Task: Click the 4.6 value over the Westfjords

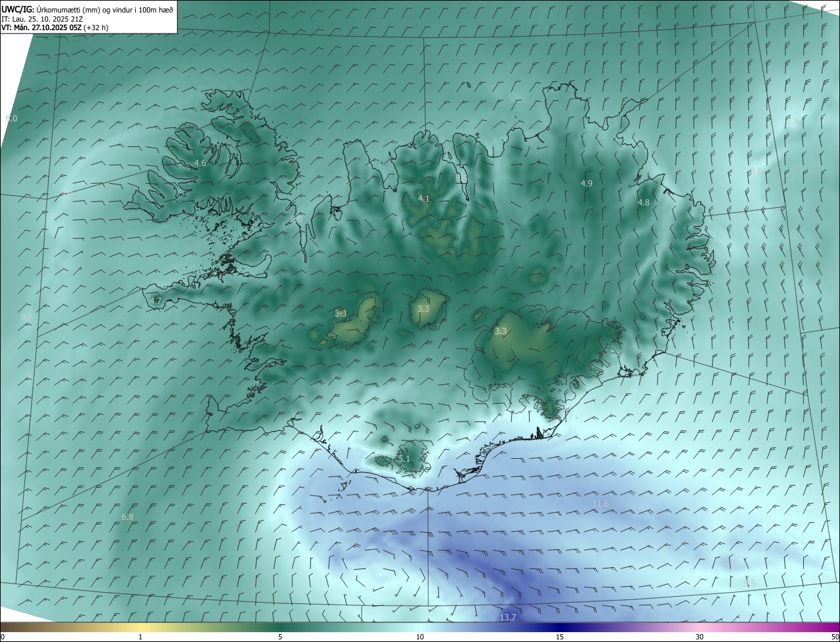Action: pyautogui.click(x=200, y=163)
